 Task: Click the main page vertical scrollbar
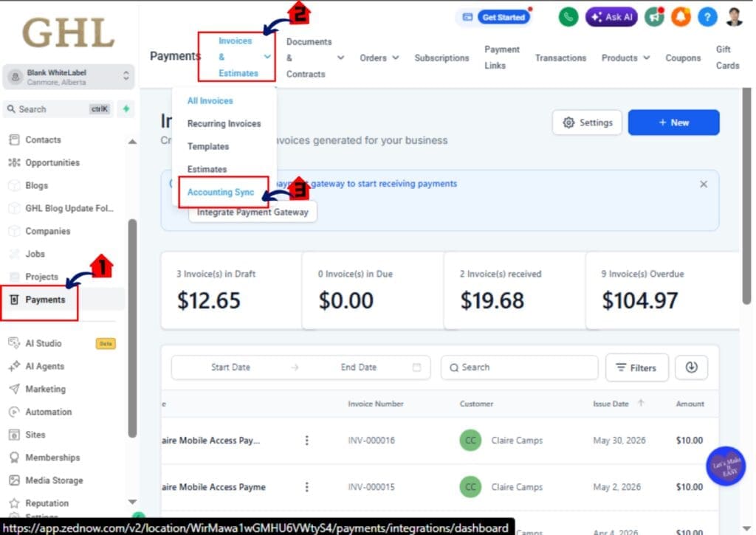coord(746,196)
